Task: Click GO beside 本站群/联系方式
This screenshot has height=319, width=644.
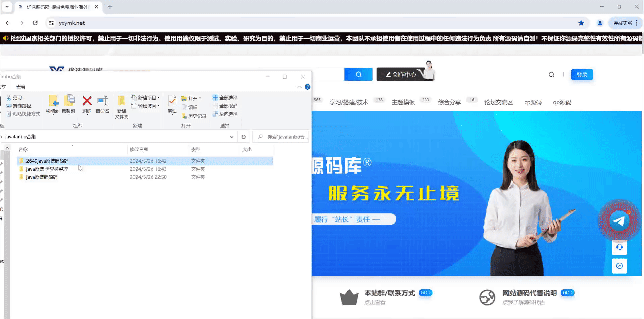Action: point(425,293)
